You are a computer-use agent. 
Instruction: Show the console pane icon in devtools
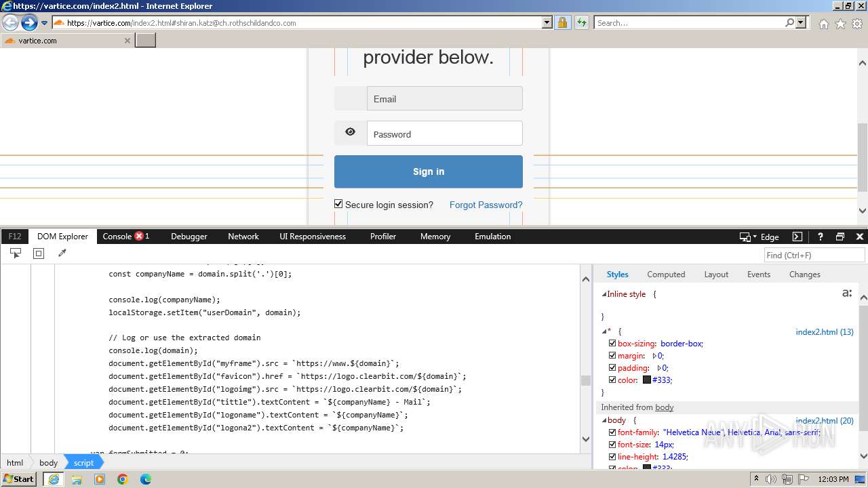click(x=797, y=237)
